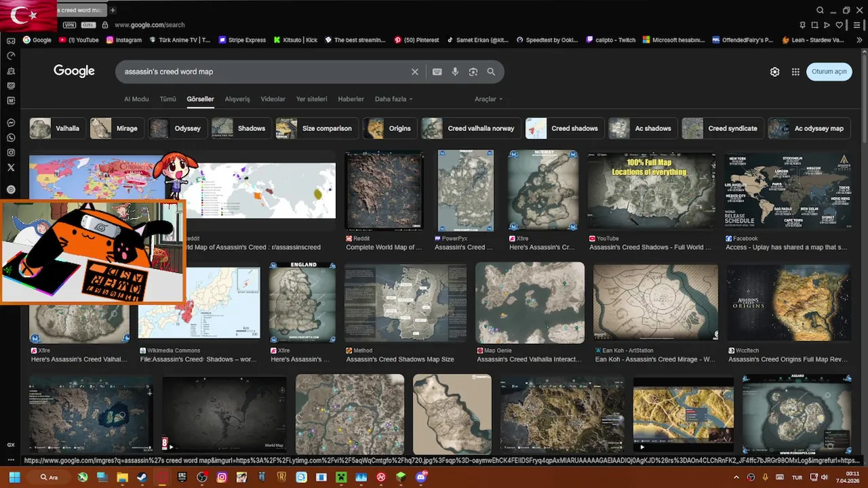
Task: Open the Speedtest by Ookla bookmark
Action: tap(547, 40)
